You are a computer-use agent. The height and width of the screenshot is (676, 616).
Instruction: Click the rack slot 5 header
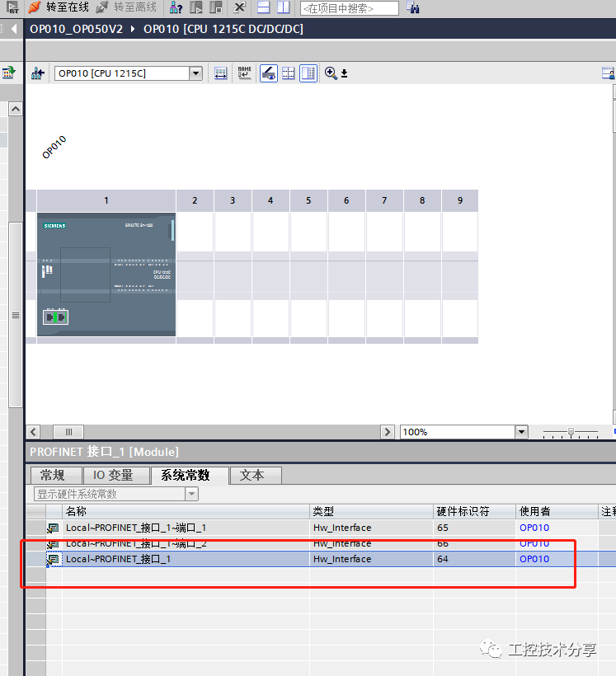tap(308, 200)
